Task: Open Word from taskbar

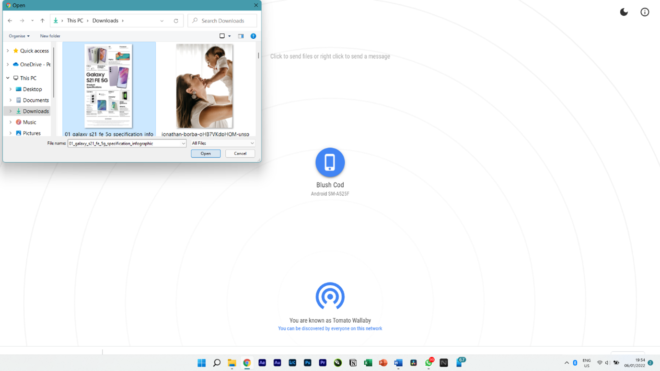Action: [x=398, y=363]
